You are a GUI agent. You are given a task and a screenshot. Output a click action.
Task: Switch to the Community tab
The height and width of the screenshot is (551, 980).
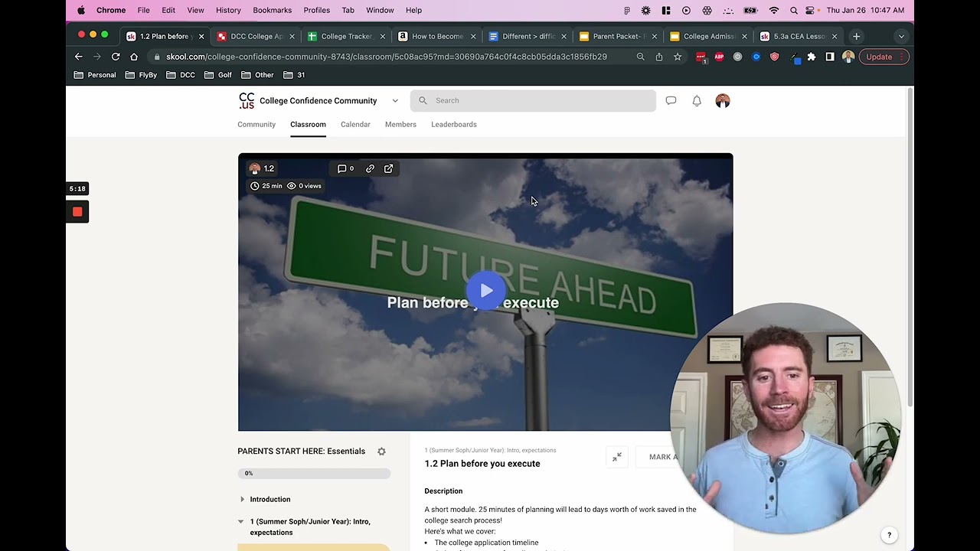tap(256, 124)
